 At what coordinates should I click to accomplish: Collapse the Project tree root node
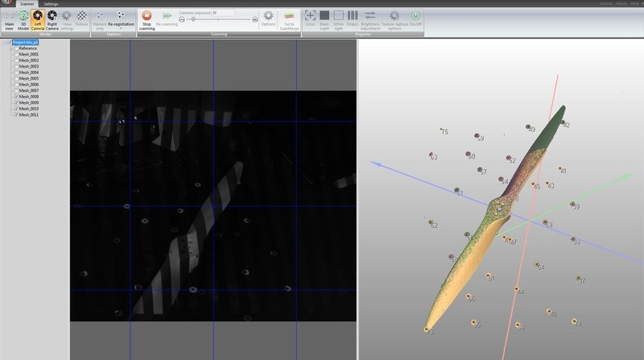point(5,42)
